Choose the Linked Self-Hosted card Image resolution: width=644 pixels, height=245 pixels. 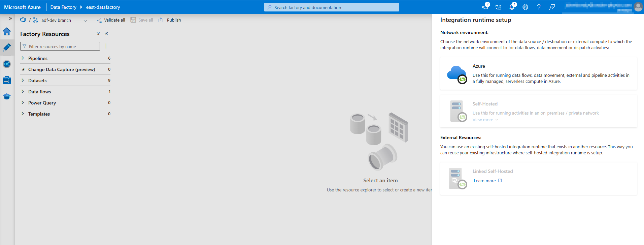539,179
